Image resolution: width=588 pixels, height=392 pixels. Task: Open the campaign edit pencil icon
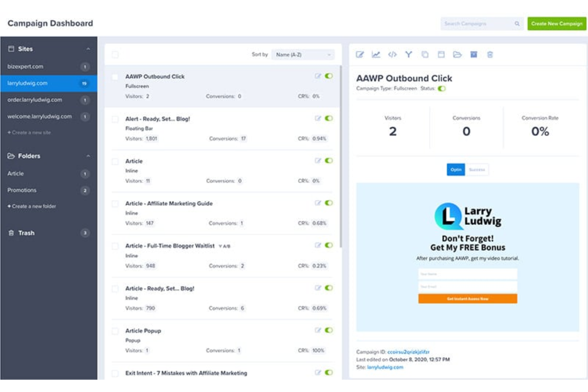pyautogui.click(x=361, y=55)
